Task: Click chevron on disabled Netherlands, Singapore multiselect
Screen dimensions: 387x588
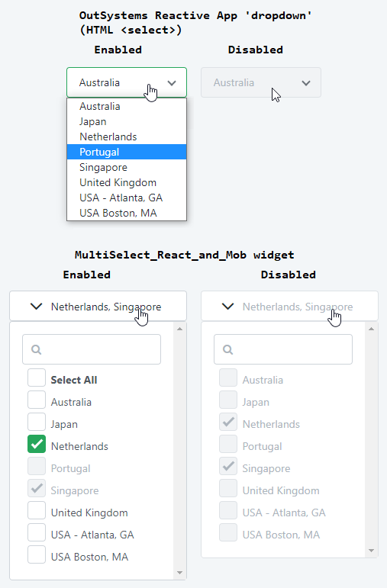Action: [227, 307]
